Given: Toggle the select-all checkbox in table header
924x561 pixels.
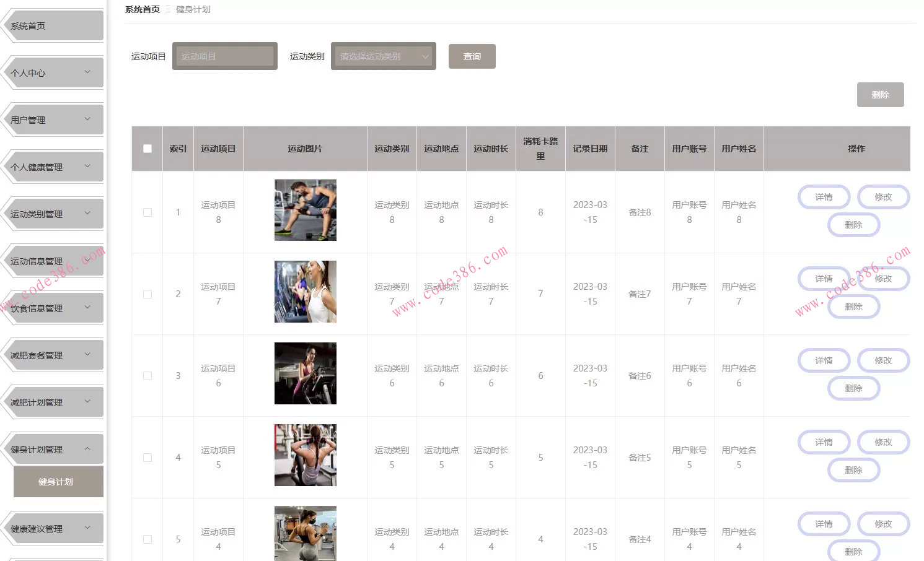Looking at the screenshot, I should tap(147, 149).
